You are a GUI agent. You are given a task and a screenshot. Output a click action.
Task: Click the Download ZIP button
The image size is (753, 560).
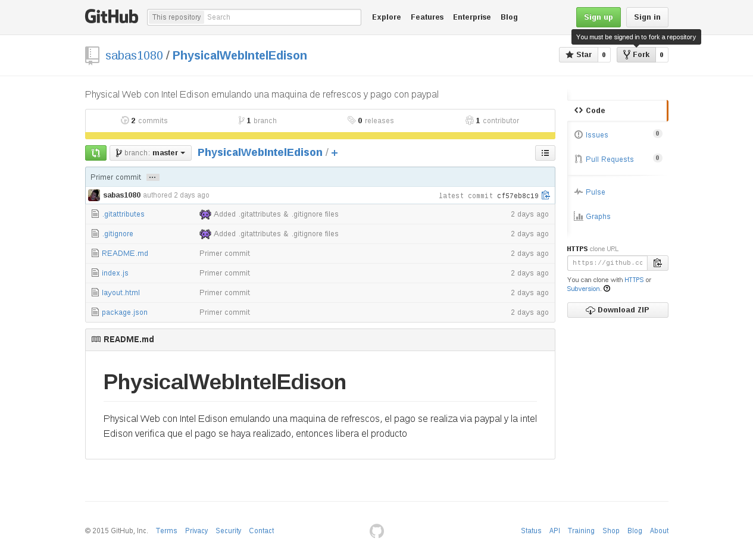617,309
